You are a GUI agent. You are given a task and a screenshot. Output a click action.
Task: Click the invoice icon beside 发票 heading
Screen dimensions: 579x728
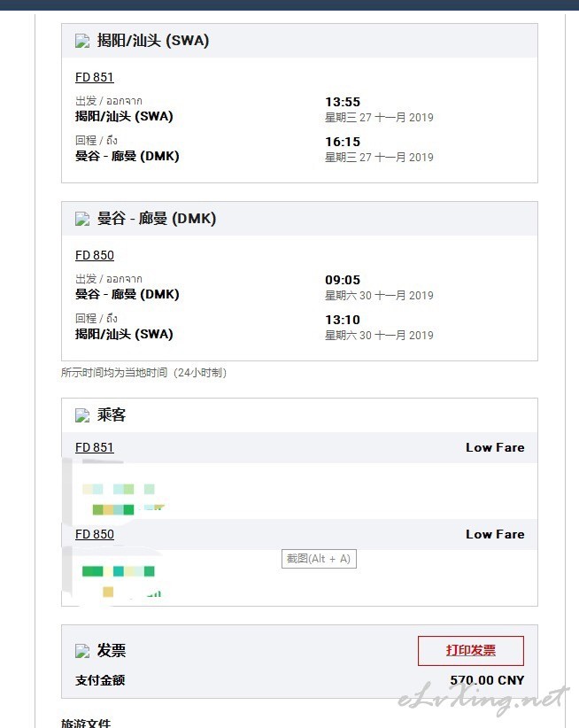tap(82, 652)
